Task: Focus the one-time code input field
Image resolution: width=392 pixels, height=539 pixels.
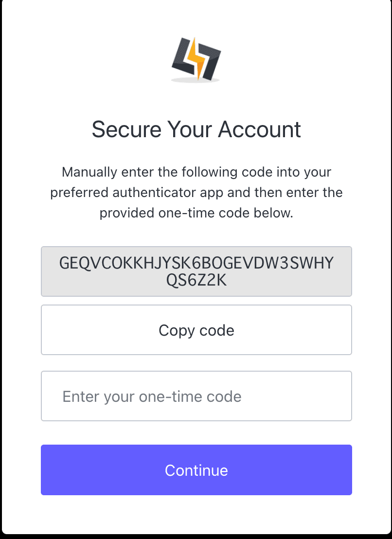Action: (196, 396)
